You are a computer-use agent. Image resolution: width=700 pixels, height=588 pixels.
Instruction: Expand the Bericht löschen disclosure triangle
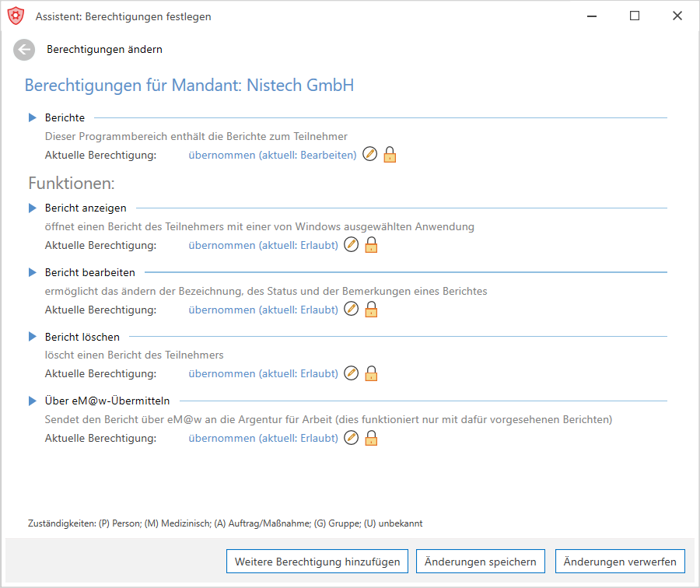tap(32, 337)
